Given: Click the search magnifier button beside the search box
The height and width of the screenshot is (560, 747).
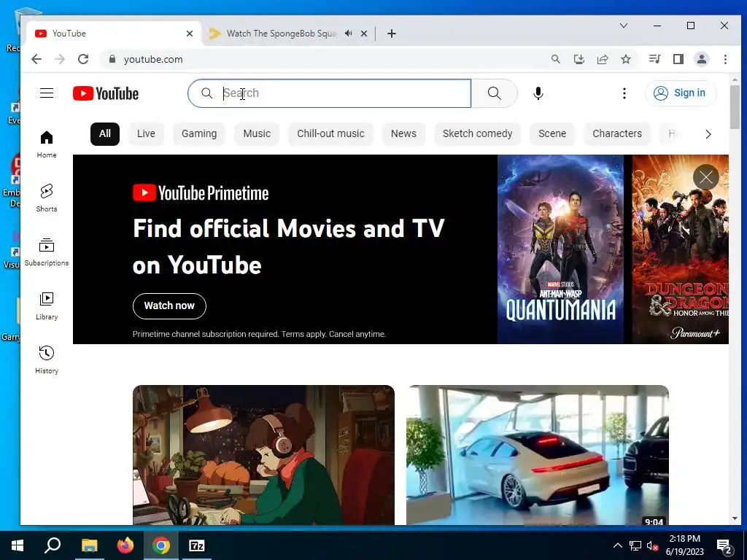Looking at the screenshot, I should point(494,93).
